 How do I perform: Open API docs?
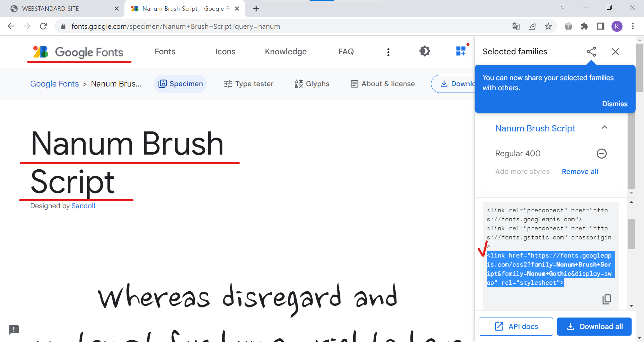click(x=516, y=327)
